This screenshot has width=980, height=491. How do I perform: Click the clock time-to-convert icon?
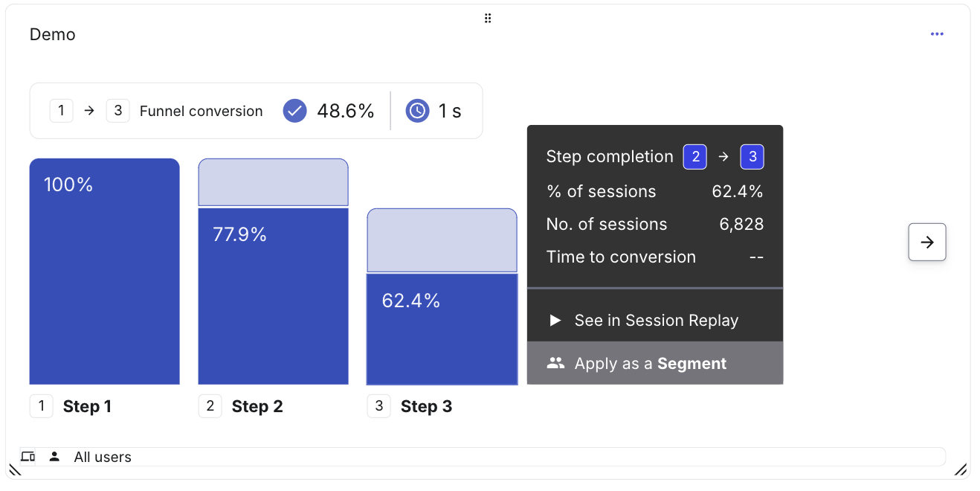point(418,111)
